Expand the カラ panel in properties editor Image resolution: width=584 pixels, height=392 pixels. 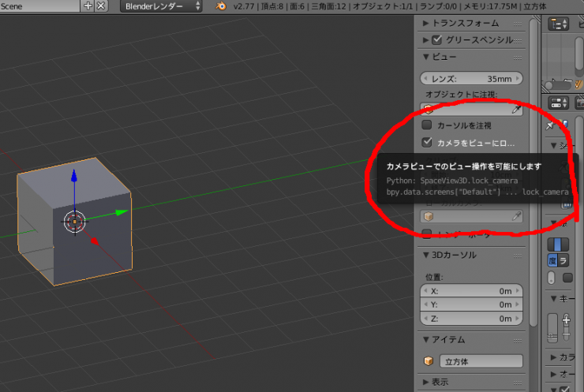(554, 357)
